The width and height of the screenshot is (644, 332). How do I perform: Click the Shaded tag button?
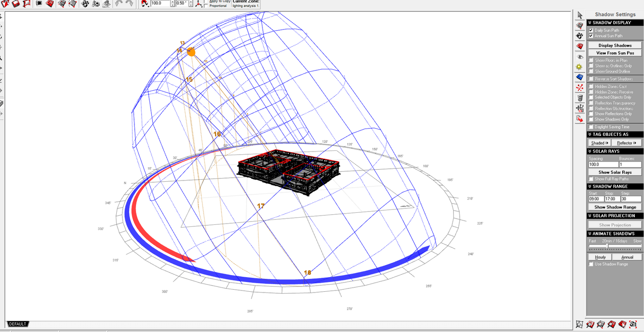pos(600,143)
